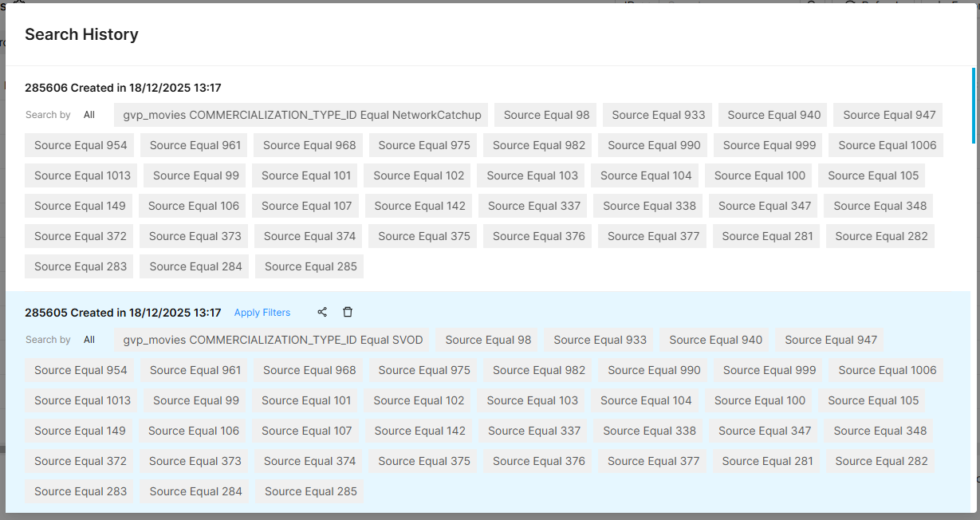Select the SVOD COMMERCIALIZATION_TYPE_ID filter chip

tap(273, 340)
